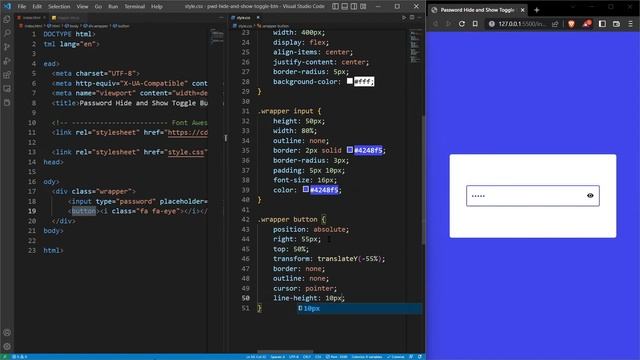
Task: Open the Edit menu
Action: click(x=37, y=7)
